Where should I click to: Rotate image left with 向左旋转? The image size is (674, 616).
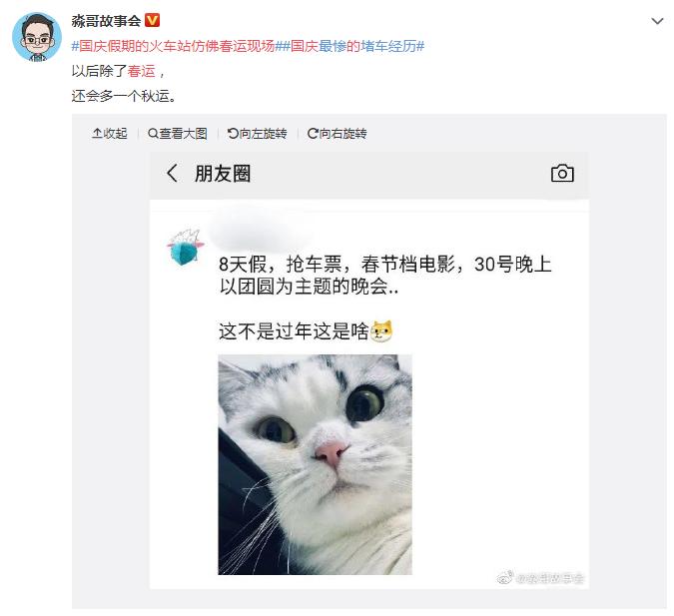click(257, 134)
